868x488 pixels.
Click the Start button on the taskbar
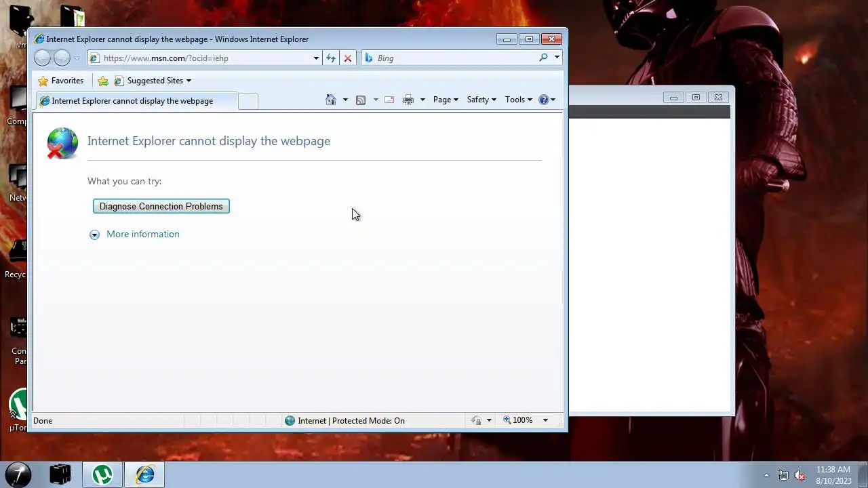(18, 474)
